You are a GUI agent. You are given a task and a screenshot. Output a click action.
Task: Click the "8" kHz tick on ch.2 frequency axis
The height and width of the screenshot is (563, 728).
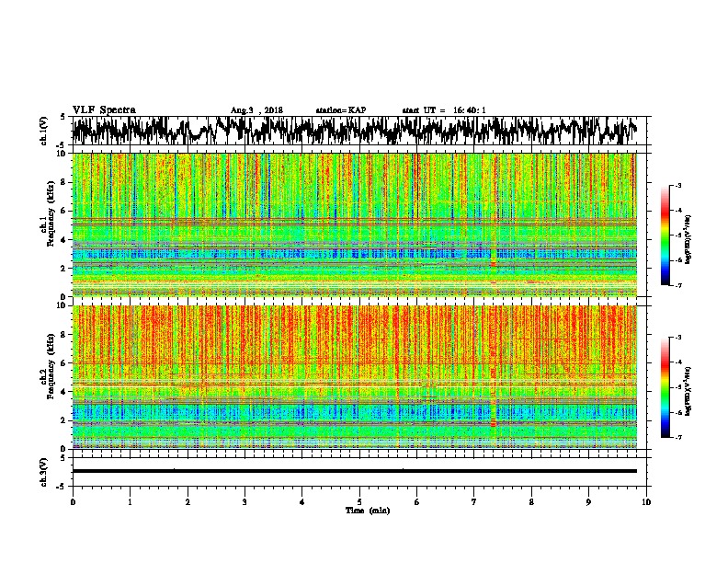coord(64,335)
